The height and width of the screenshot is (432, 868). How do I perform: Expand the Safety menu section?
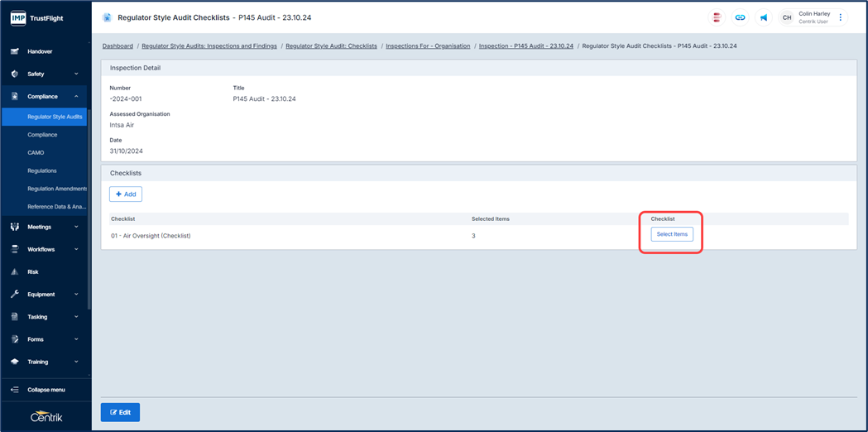pyautogui.click(x=45, y=74)
